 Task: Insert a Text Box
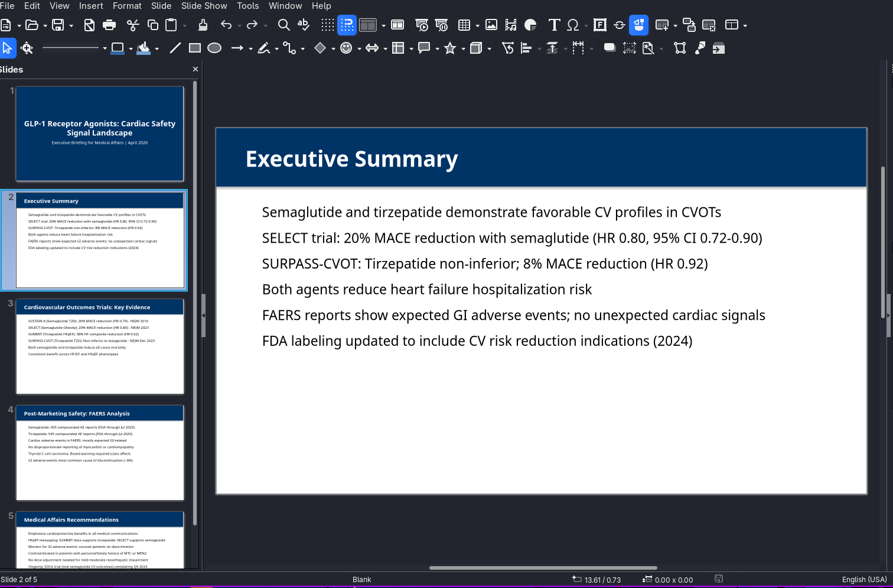click(554, 25)
